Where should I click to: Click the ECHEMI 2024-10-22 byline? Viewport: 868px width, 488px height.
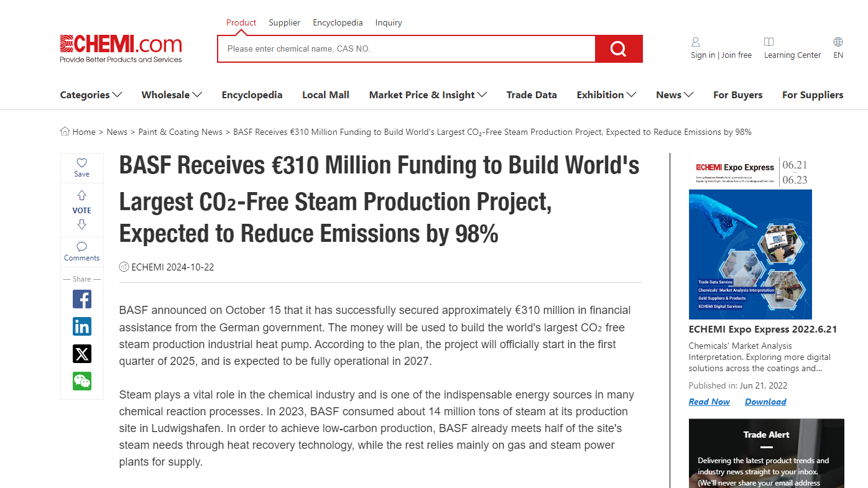tap(172, 267)
